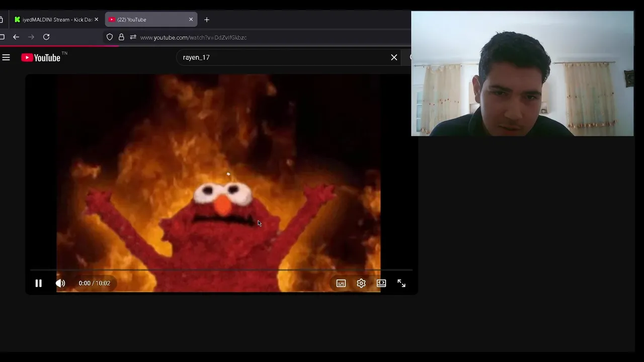Open the YouTube hamburger guide menu
This screenshot has height=362, width=644.
tap(6, 57)
